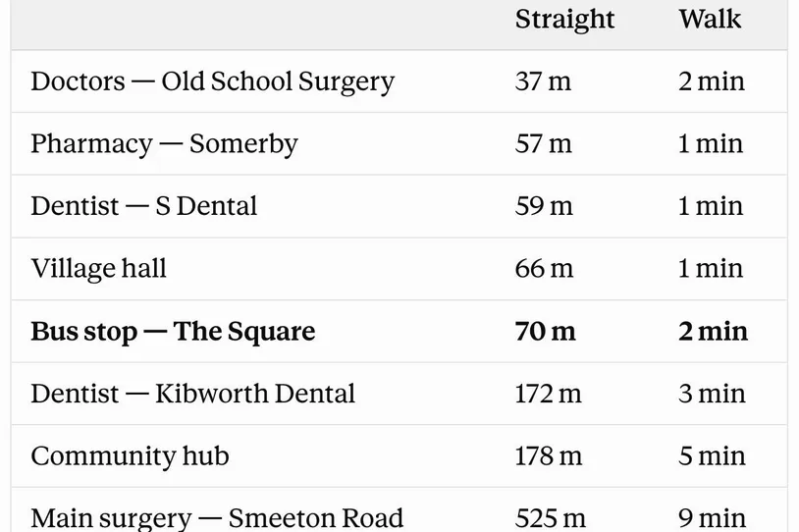Viewport: 799px width, 532px height.
Task: Click the 5 min walk time
Action: pos(712,456)
